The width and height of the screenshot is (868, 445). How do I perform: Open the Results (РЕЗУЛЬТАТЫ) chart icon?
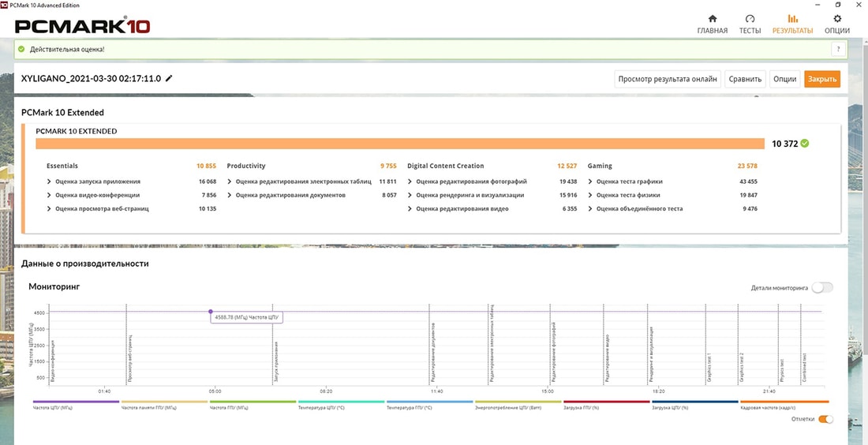pyautogui.click(x=792, y=19)
